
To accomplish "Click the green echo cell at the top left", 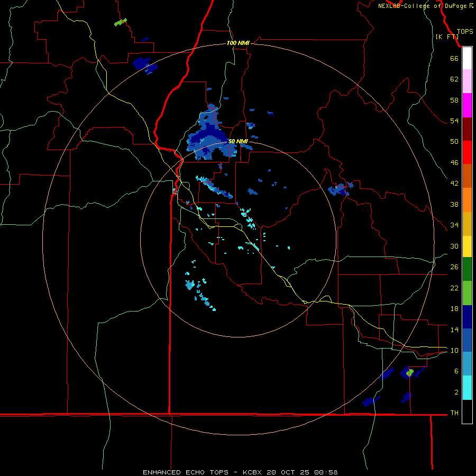I will point(121,22).
